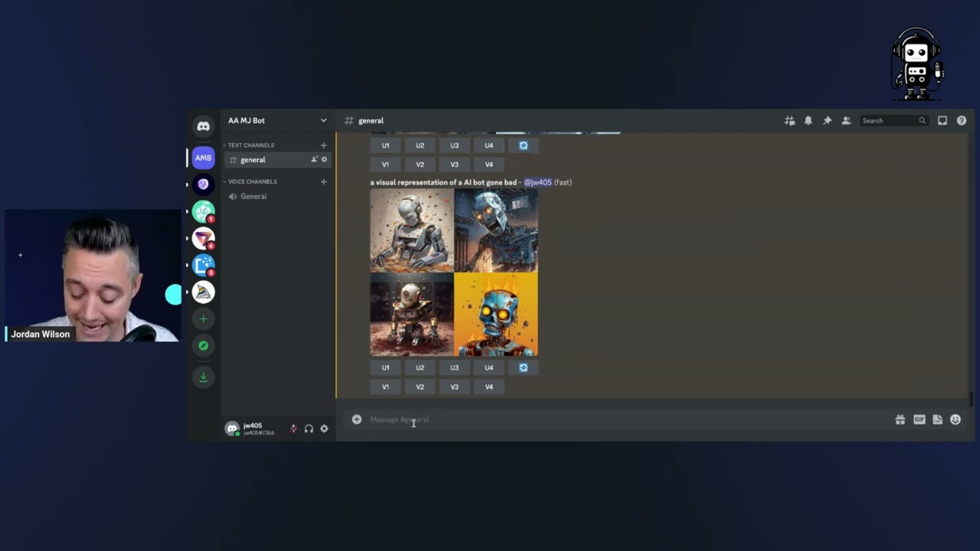This screenshot has width=980, height=551.
Task: Open Explore Discoverable Servers compass
Action: 203,346
